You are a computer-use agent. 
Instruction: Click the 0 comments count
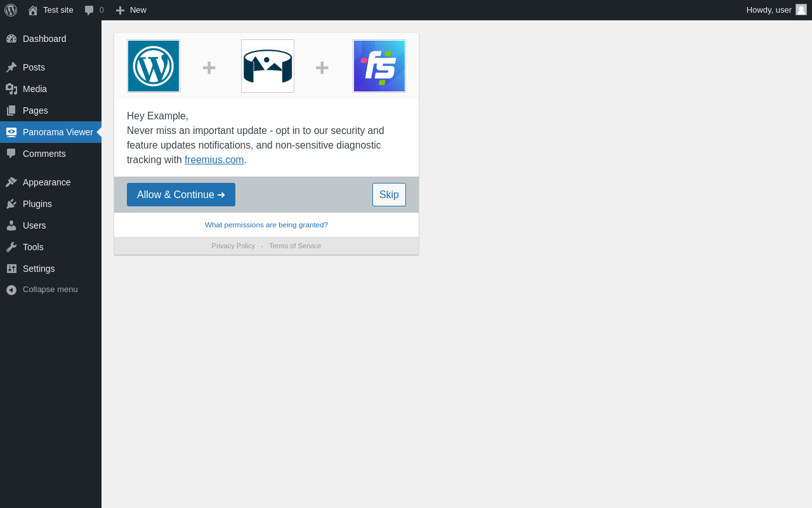pos(101,10)
